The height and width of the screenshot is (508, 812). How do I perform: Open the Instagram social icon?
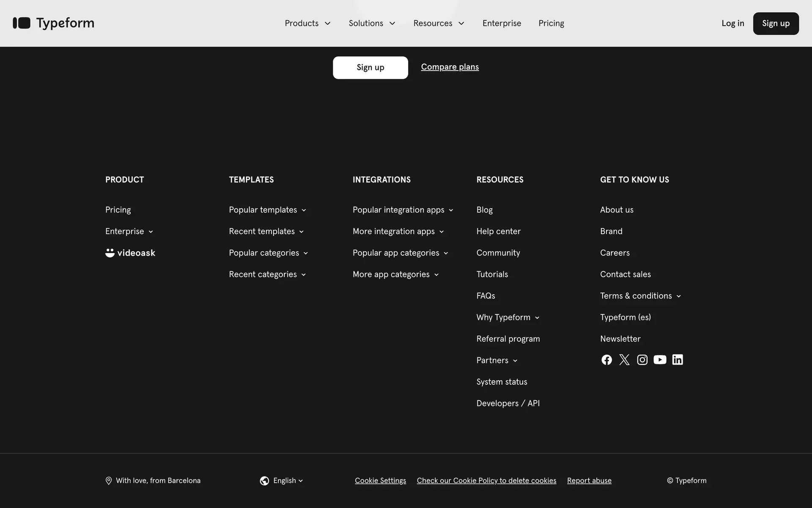[642, 360]
